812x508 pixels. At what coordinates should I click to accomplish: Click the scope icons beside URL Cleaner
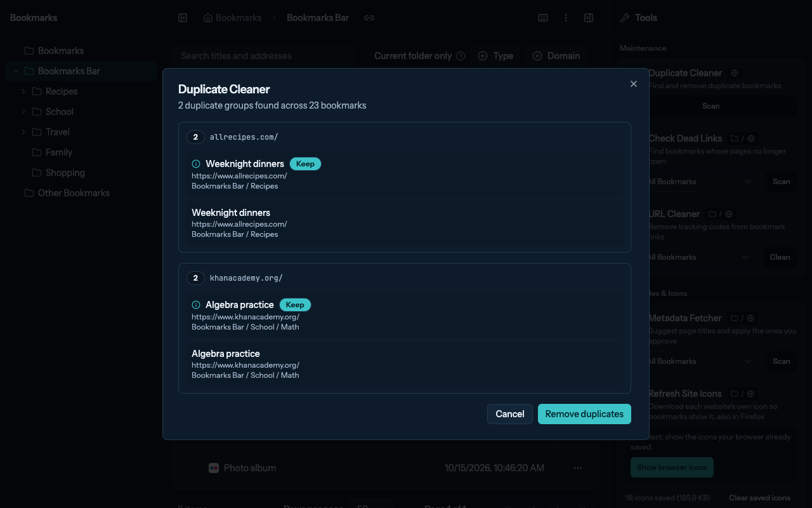(x=720, y=214)
